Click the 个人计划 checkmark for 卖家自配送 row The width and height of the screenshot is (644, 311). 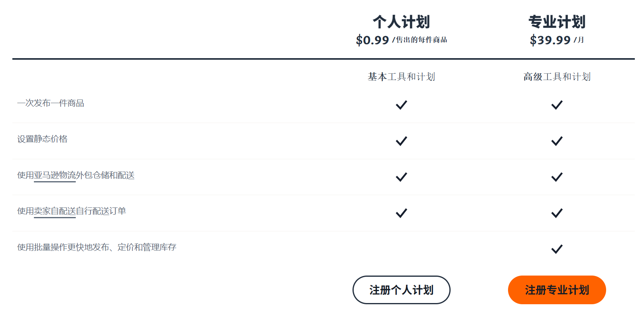coord(402,213)
